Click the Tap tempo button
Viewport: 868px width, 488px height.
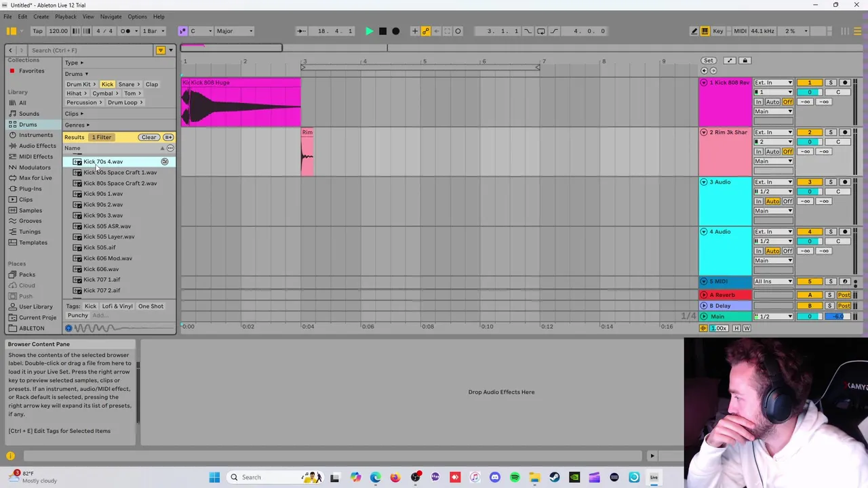[x=37, y=31]
